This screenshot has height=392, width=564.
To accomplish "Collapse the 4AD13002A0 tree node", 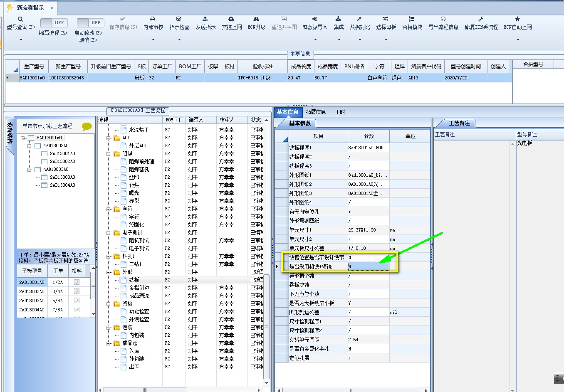I will pyautogui.click(x=30, y=146).
